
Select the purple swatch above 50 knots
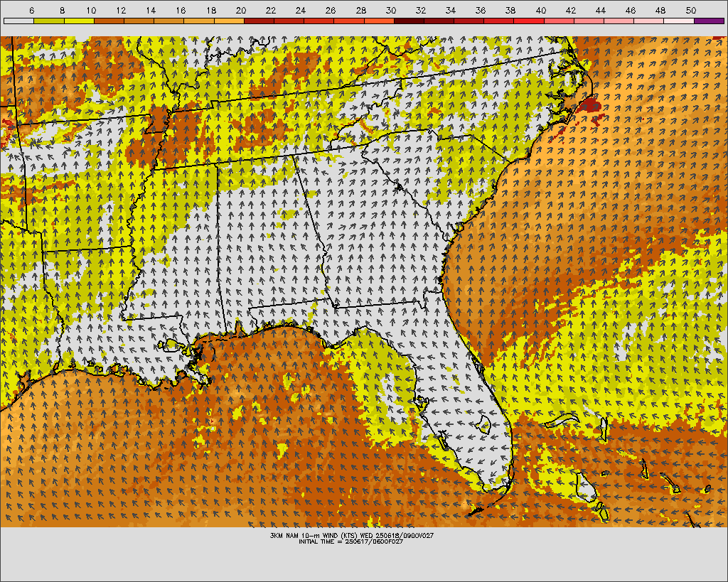click(710, 21)
